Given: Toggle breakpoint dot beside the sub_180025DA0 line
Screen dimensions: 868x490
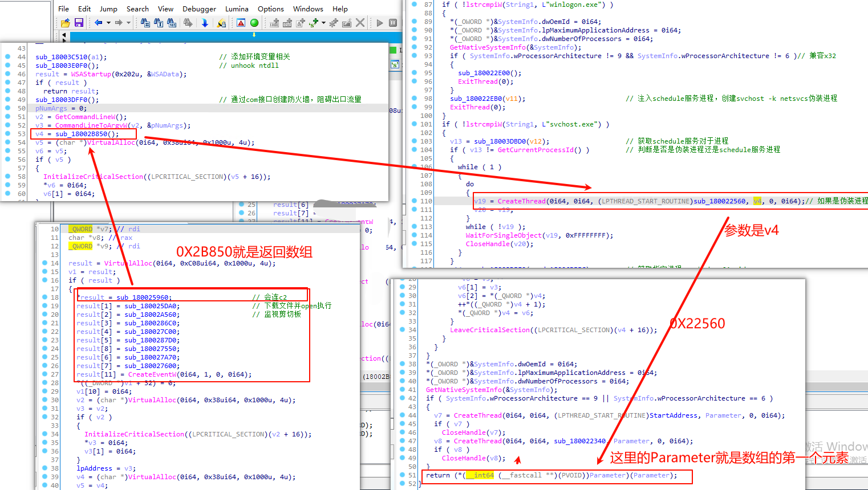Looking at the screenshot, I should (44, 306).
